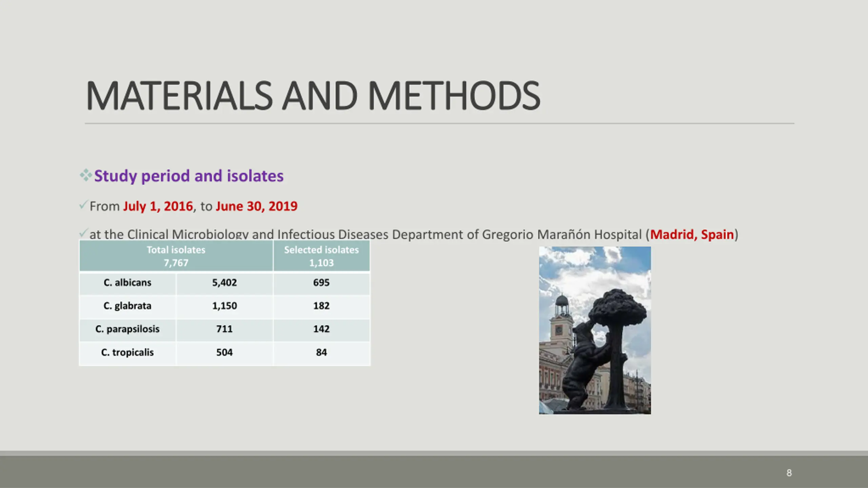The image size is (868, 488).
Task: Click the red date June 30, 2019
Action: point(256,206)
